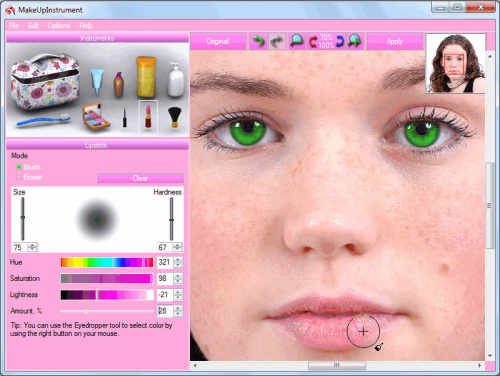Click the Saturation value field 98
The height and width of the screenshot is (376, 500).
pos(165,278)
